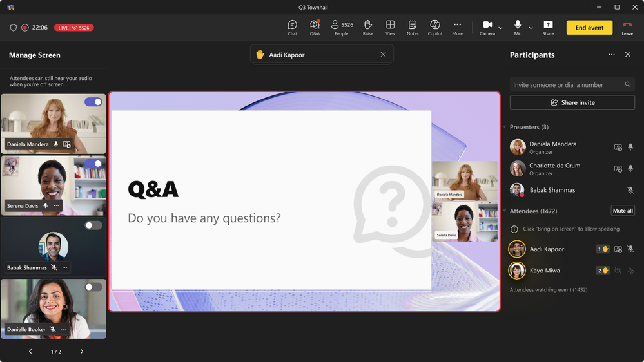Click muted mic on Danielle Booker tile
The height and width of the screenshot is (362, 644).
coord(53,329)
